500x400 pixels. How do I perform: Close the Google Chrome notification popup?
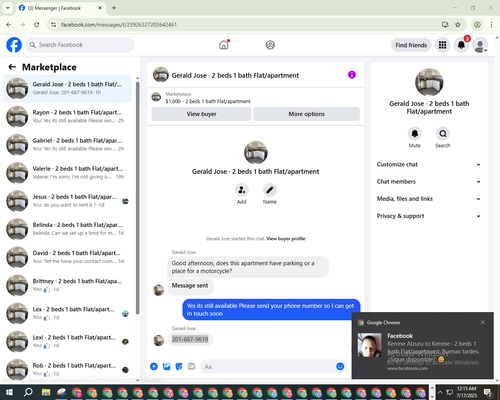click(483, 322)
